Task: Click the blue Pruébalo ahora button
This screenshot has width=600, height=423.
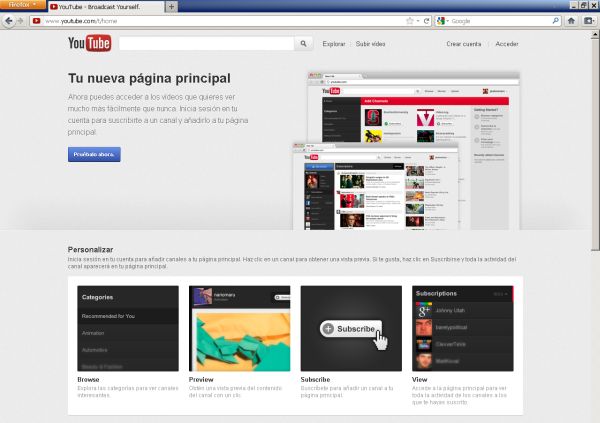Action: (x=94, y=154)
